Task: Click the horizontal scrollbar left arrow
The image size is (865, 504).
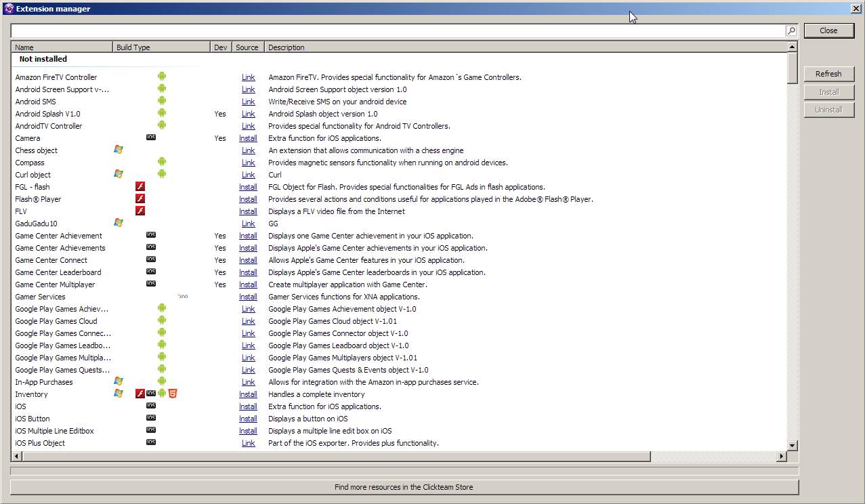Action: (x=16, y=457)
